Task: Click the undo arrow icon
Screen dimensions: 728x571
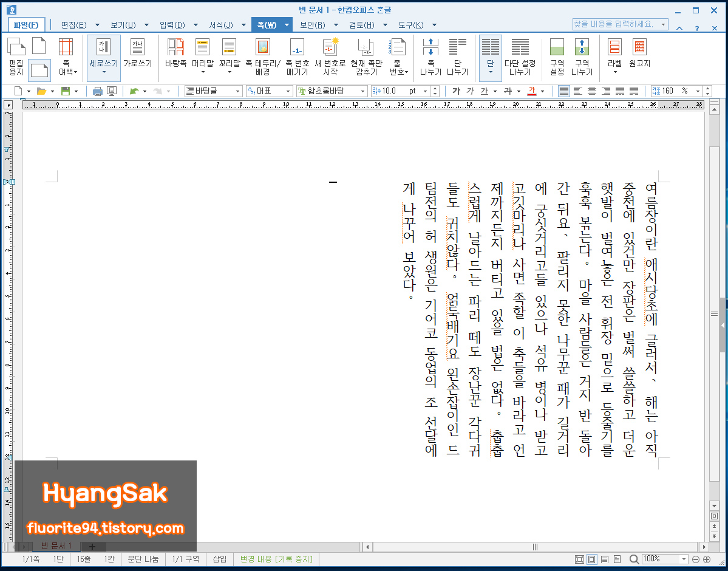Action: click(134, 91)
